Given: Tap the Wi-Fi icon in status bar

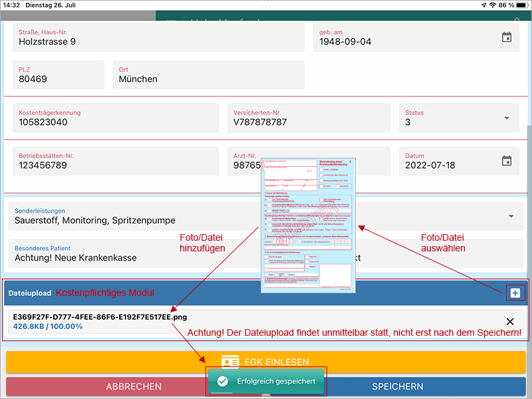Looking at the screenshot, I should [493, 5].
